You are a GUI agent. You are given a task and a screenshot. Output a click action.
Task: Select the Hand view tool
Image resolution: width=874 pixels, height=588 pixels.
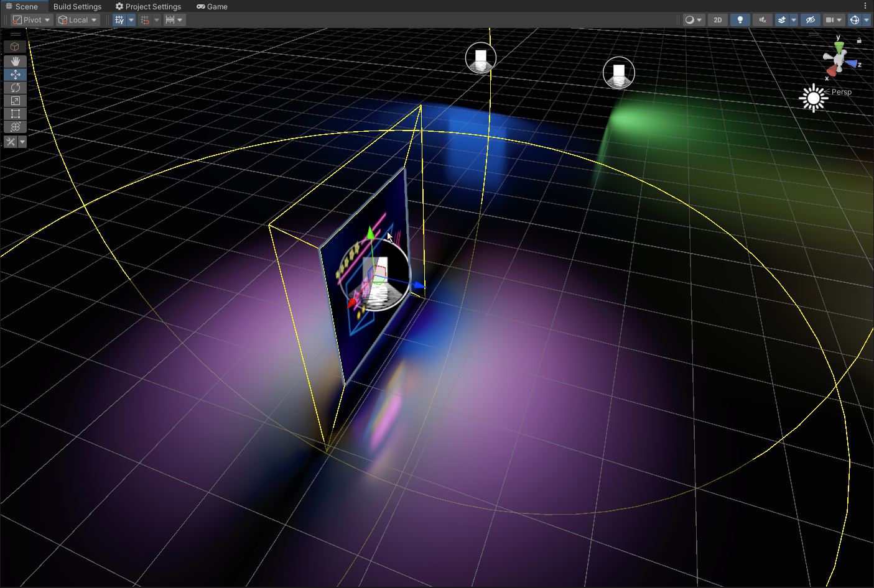click(15, 62)
